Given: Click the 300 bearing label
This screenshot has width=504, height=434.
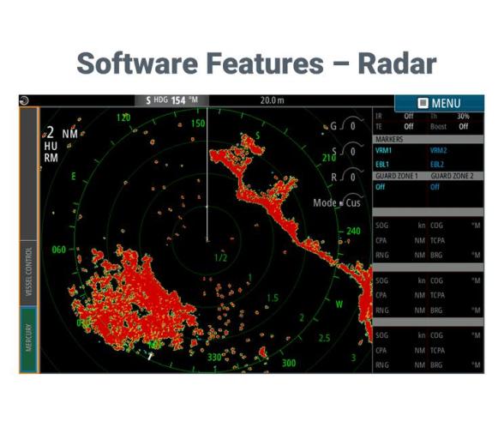Looking at the screenshot, I should [289, 363].
